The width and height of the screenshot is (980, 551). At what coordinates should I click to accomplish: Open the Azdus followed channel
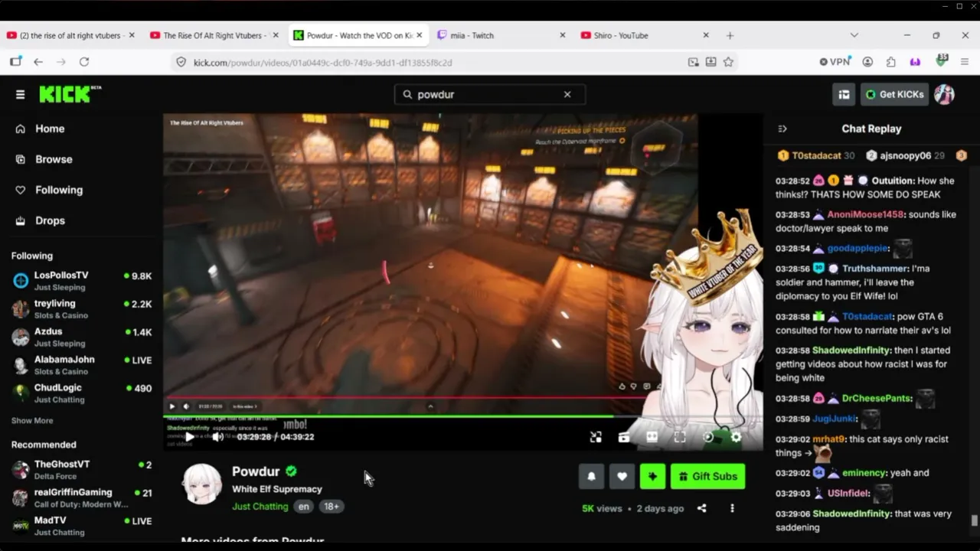click(x=81, y=337)
